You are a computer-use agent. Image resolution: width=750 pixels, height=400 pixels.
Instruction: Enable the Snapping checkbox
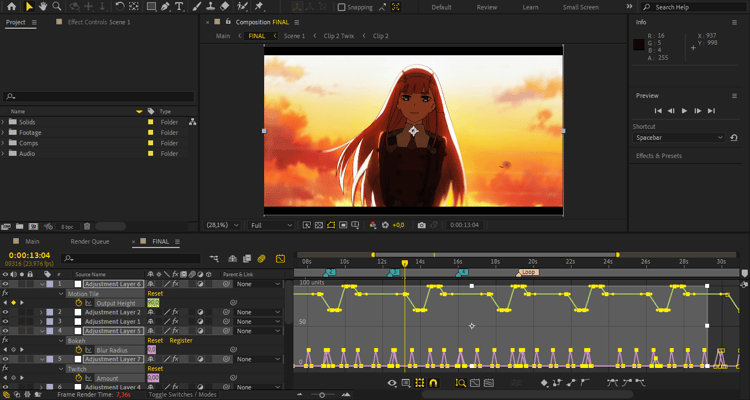click(x=342, y=7)
